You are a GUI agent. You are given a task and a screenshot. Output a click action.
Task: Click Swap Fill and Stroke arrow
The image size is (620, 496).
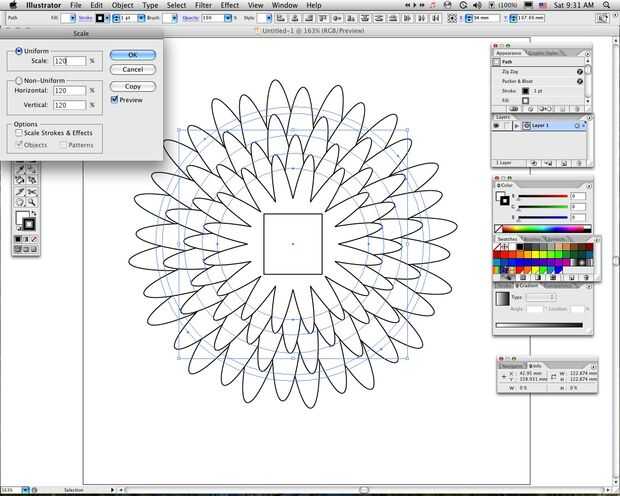point(34,214)
